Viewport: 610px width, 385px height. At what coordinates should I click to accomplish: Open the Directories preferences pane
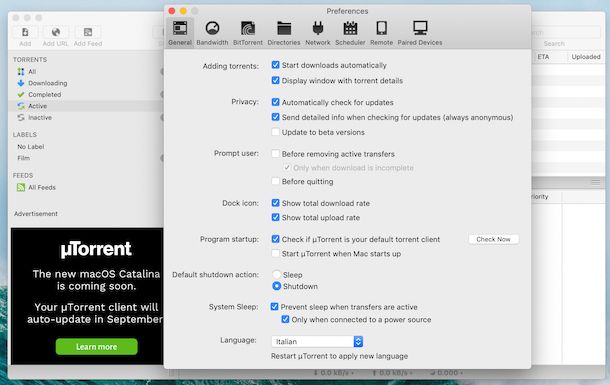click(x=284, y=33)
